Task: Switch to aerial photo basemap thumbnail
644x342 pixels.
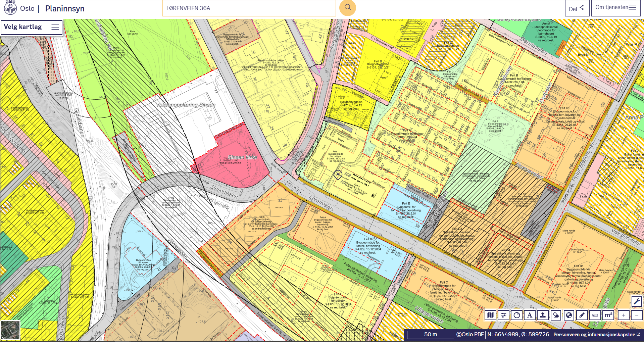Action: coord(10,330)
